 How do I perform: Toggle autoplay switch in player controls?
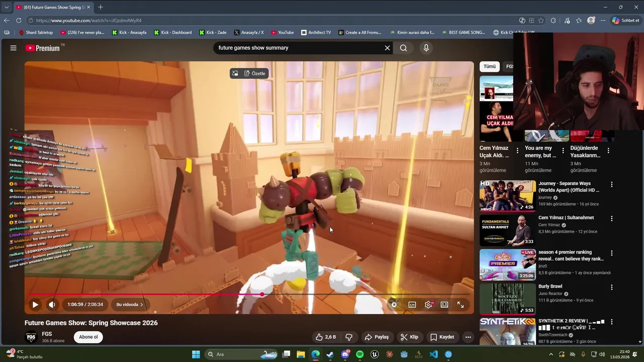pos(394,305)
